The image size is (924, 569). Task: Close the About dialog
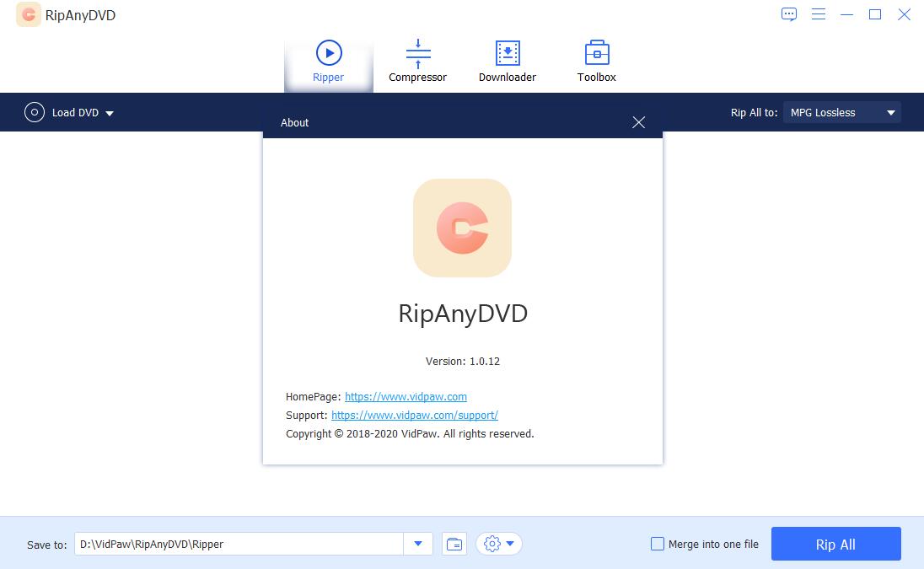click(x=638, y=122)
